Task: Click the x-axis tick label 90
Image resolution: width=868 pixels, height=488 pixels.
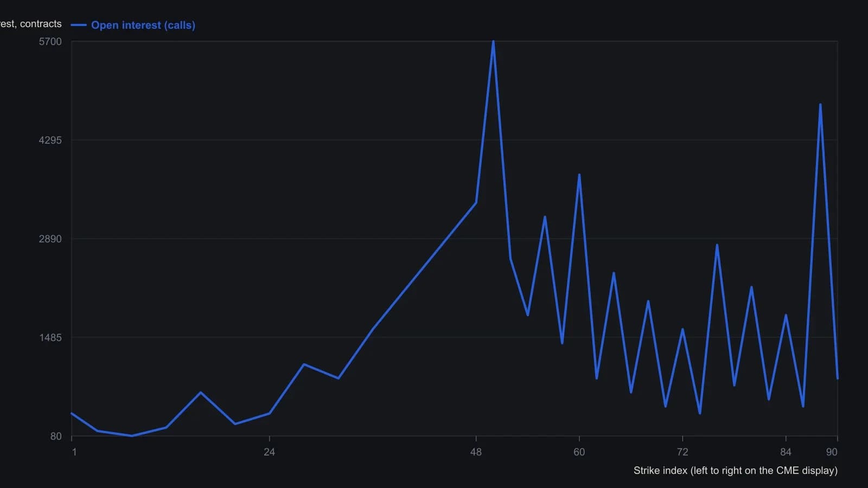Action: pos(832,452)
